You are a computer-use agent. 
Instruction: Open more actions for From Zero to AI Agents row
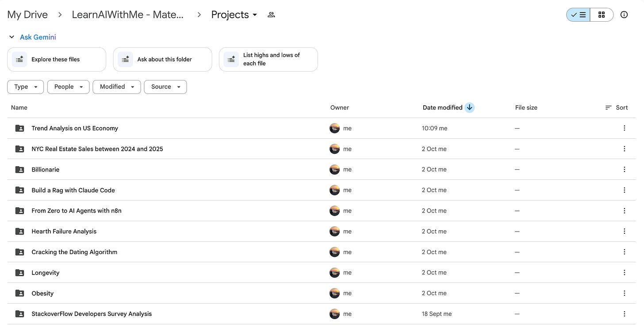(624, 211)
